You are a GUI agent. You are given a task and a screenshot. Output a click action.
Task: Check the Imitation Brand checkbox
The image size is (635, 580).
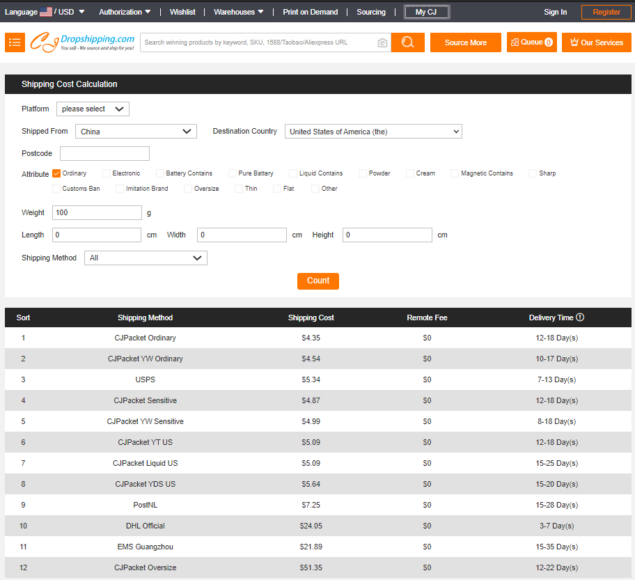[119, 188]
